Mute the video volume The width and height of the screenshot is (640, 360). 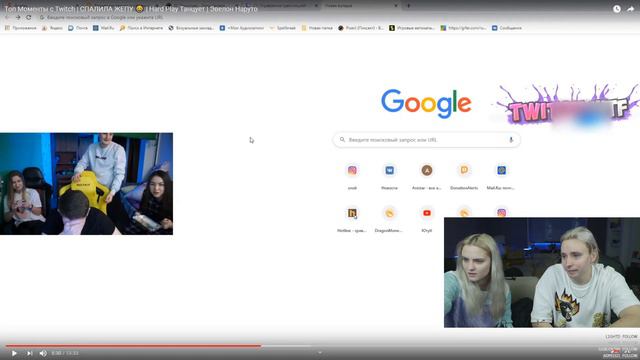(43, 353)
